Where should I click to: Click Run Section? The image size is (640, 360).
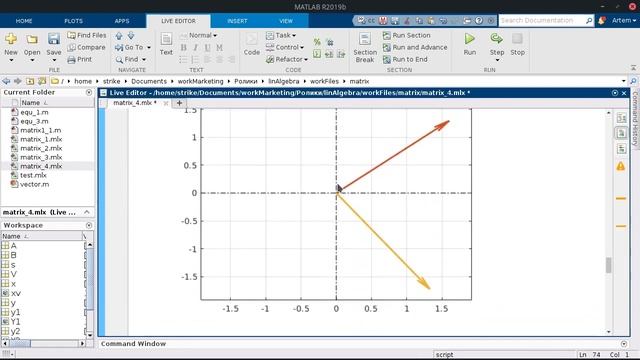(407, 36)
